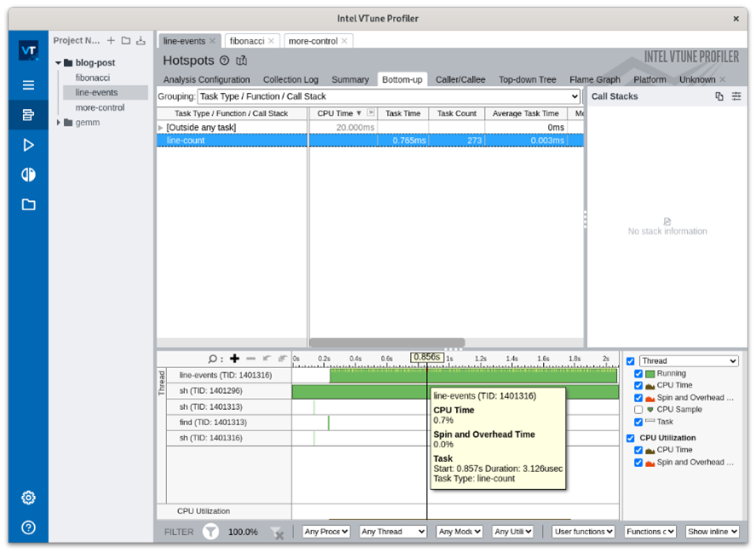Close the more-control tab
Viewport: 756px width, 553px height.
point(344,41)
